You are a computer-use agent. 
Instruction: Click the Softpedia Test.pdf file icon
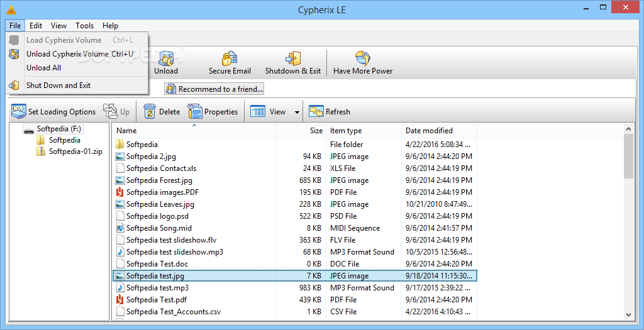pos(120,300)
